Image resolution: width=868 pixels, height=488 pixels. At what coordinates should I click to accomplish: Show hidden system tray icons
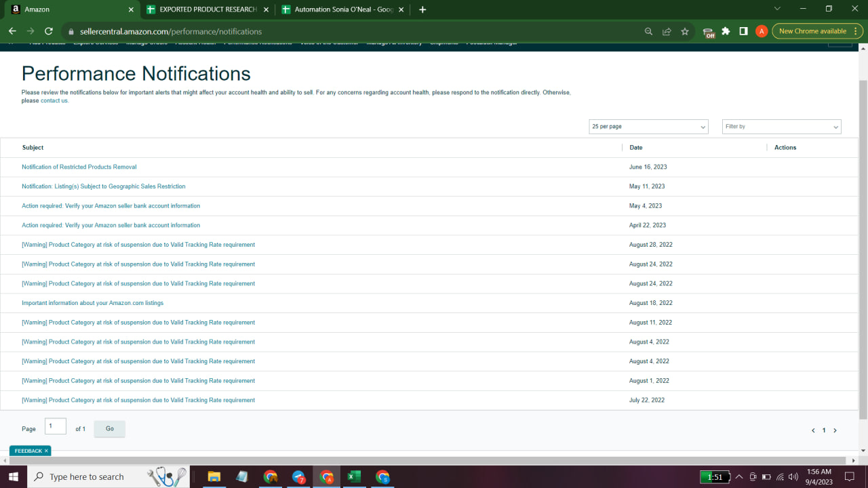point(739,476)
